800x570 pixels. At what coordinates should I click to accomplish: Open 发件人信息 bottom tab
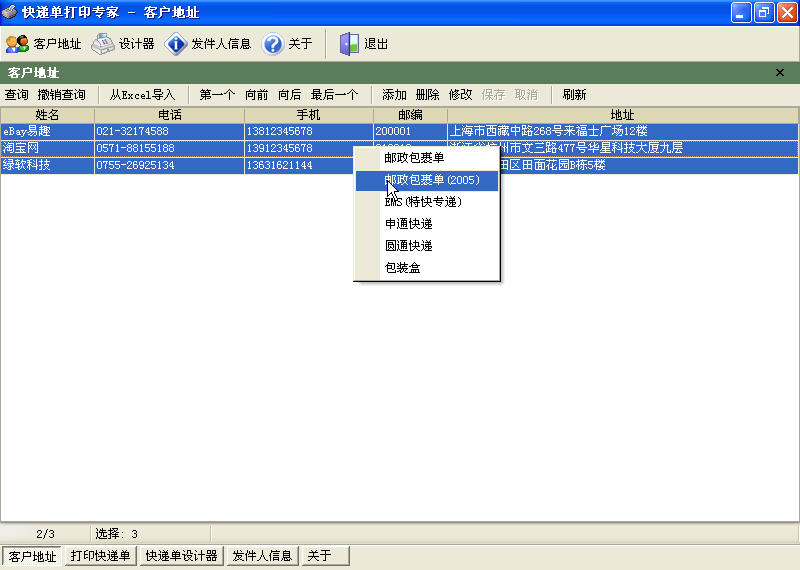(262, 556)
